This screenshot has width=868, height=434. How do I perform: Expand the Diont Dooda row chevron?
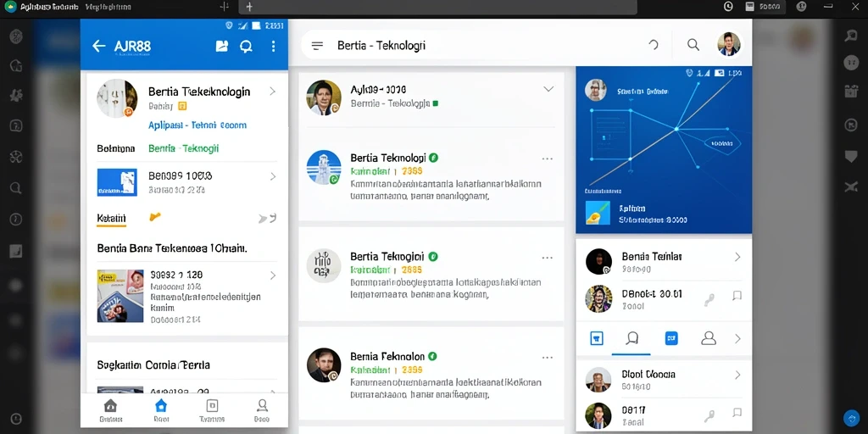(x=737, y=375)
